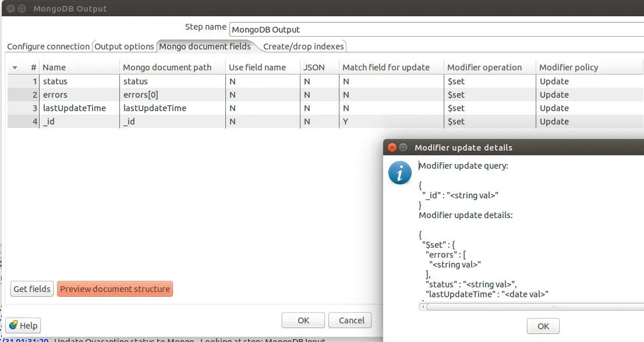The width and height of the screenshot is (644, 342).
Task: Click the horizontal scrollbar in Modifier update details
Action: click(x=534, y=307)
